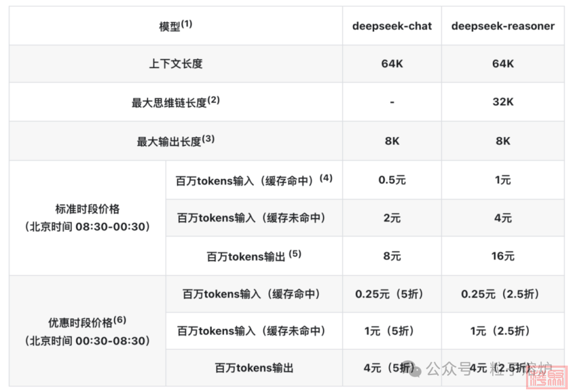Click the '1元（2.5折）' cell
Image resolution: width=571 pixels, height=392 pixels.
pyautogui.click(x=503, y=331)
